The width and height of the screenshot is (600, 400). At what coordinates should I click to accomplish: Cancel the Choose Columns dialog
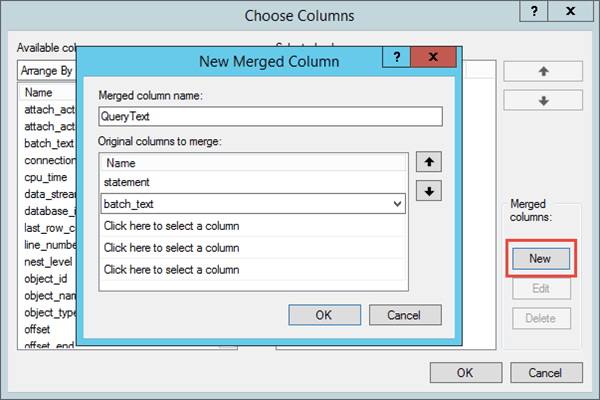[545, 373]
